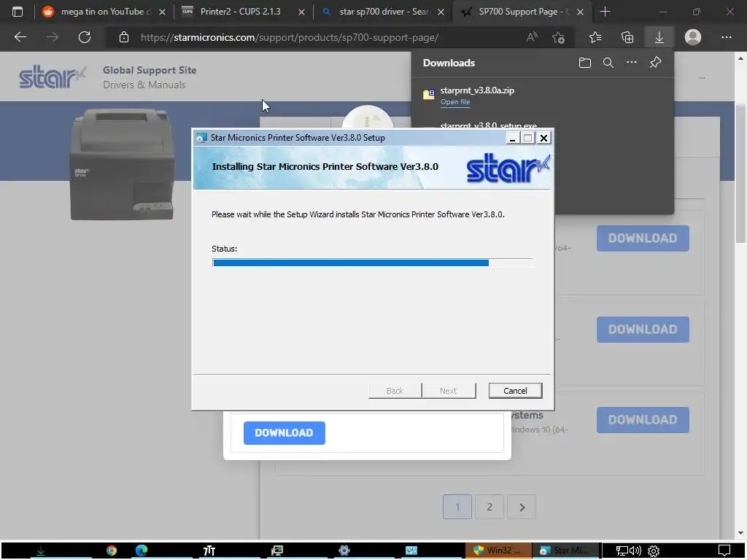Close the Printer2 - CUPS 2.1.3 tab
This screenshot has width=747, height=560.
pos(301,12)
